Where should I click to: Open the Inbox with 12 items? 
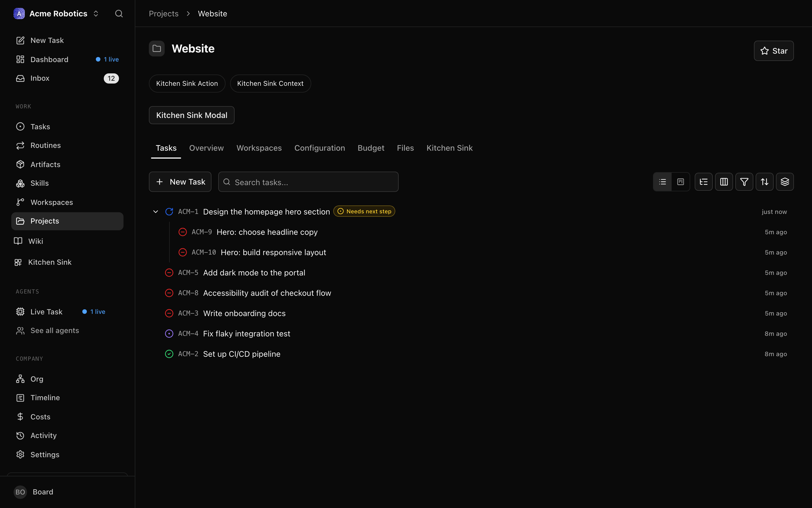click(x=67, y=78)
